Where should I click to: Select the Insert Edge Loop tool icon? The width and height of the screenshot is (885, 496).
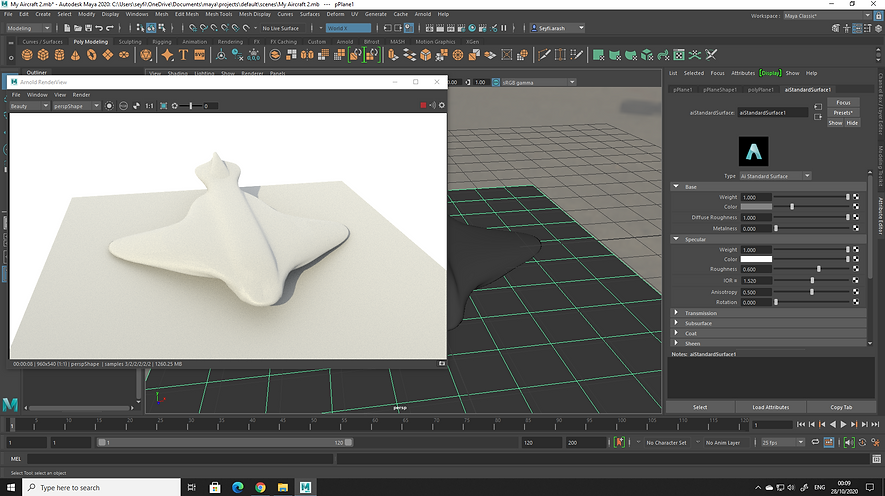click(560, 55)
